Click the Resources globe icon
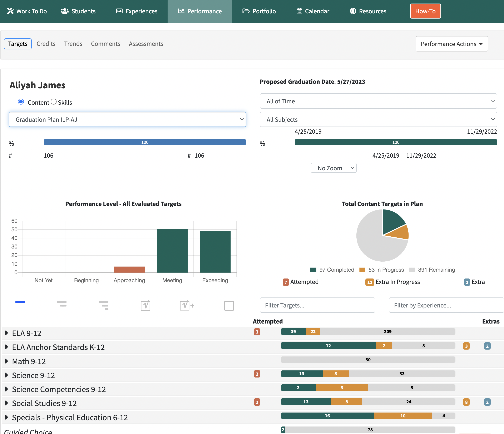 click(x=353, y=11)
